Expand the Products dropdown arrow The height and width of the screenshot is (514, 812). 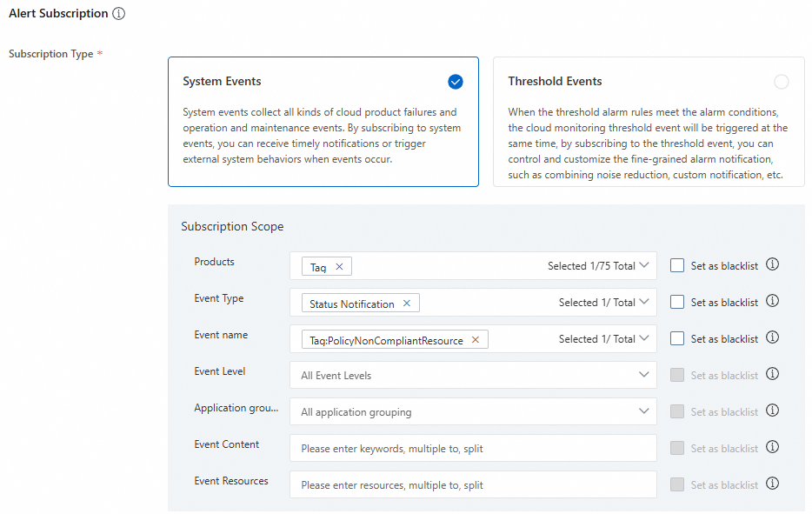tap(644, 266)
